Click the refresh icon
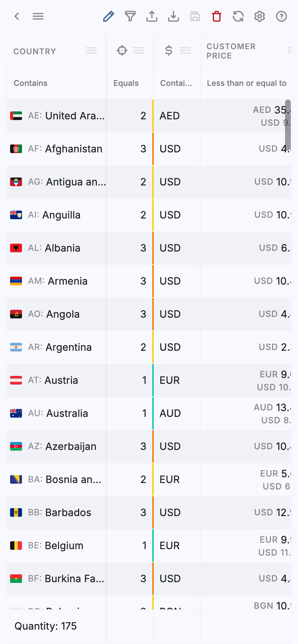The width and height of the screenshot is (298, 644). coord(238,16)
